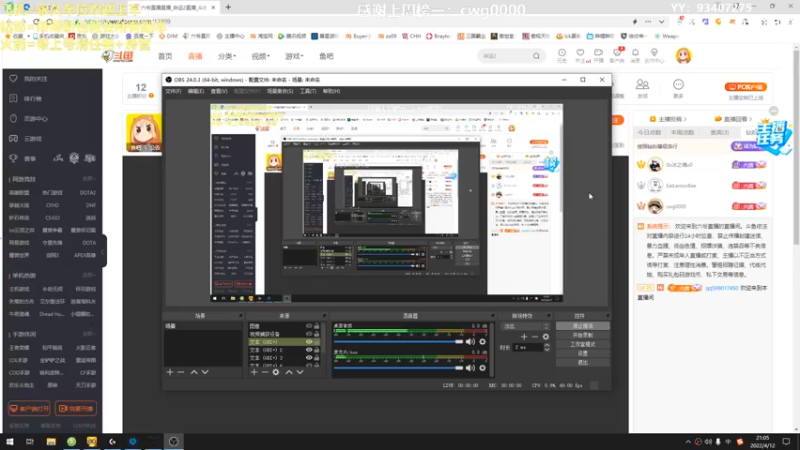This screenshot has width=800, height=450.
Task: Add a new source with the Sources plus button
Action: 254,372
